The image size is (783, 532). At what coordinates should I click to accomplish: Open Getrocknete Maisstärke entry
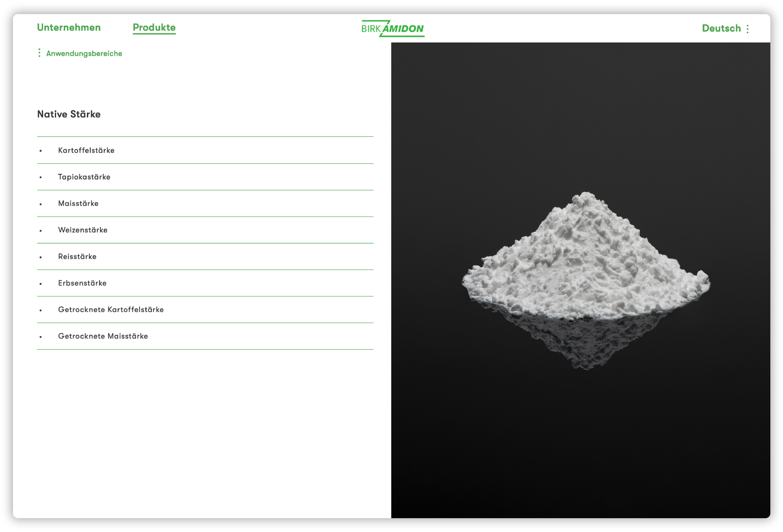point(103,336)
